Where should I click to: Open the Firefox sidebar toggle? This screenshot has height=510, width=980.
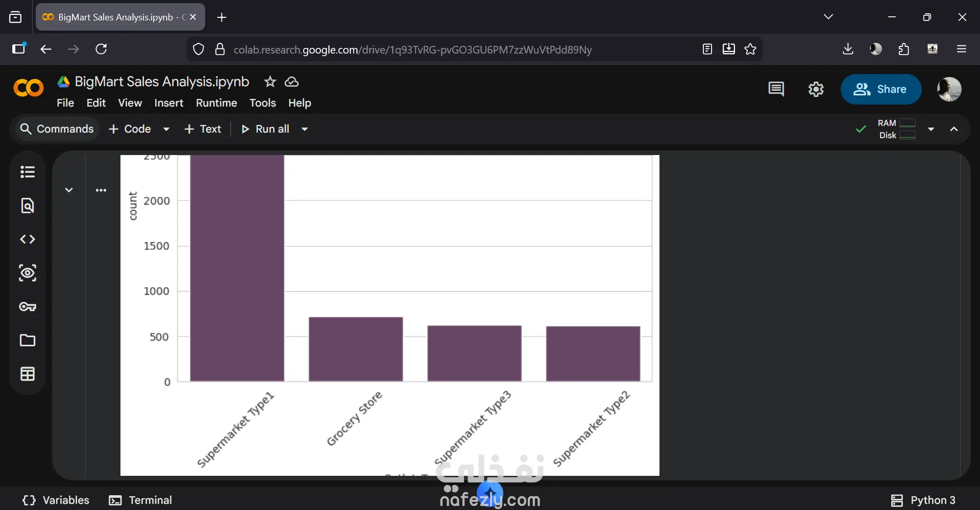[19, 48]
